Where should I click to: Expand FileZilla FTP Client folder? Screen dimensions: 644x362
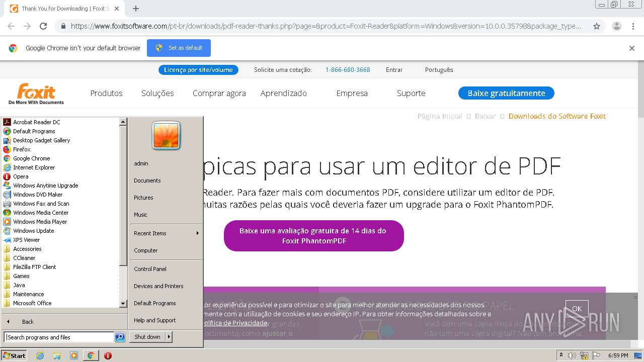point(34,267)
